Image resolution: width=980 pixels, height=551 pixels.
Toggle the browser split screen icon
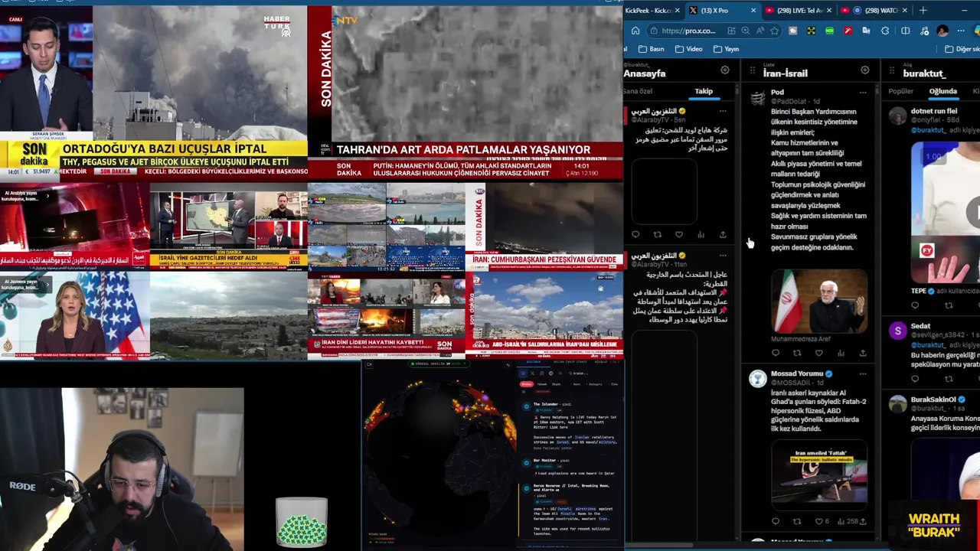(905, 31)
